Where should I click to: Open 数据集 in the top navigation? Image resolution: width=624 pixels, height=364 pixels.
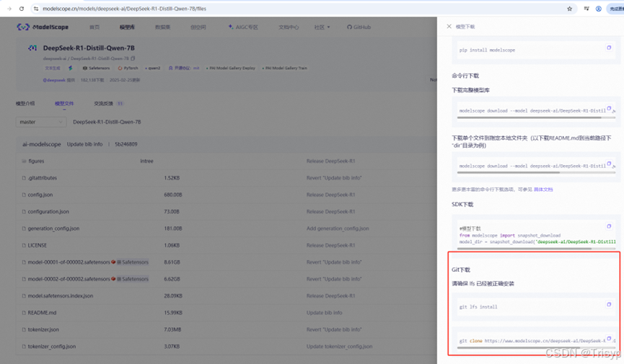coord(163,27)
